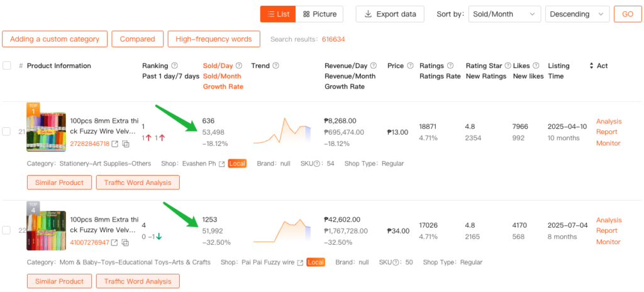This screenshot has width=644, height=292.
Task: Click Traffic Word Analysis for Evashen Ph product
Action: (138, 182)
